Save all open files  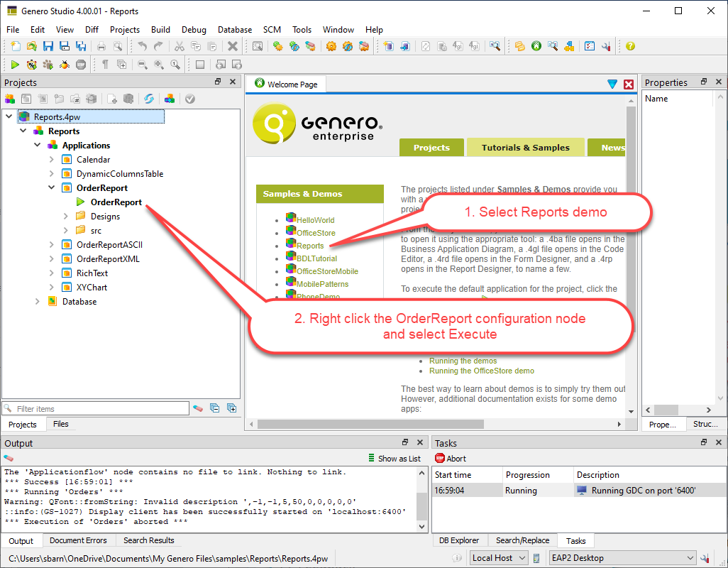pos(81,45)
